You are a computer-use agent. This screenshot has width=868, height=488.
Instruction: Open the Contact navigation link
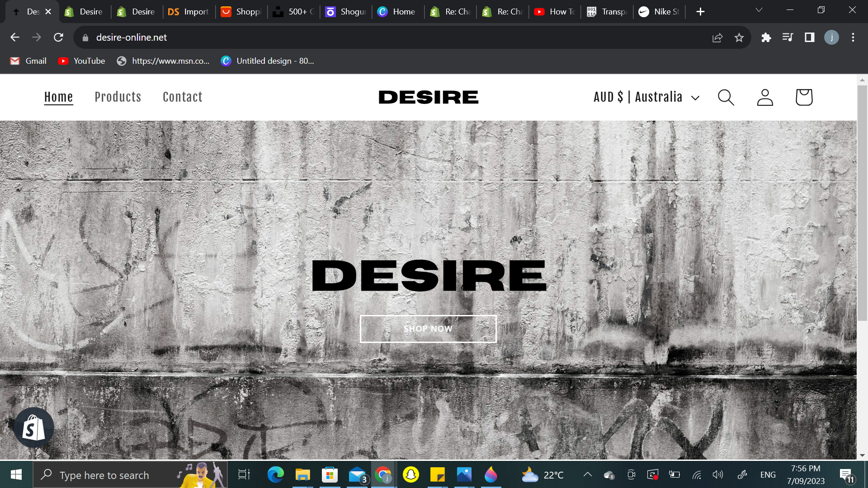point(182,97)
